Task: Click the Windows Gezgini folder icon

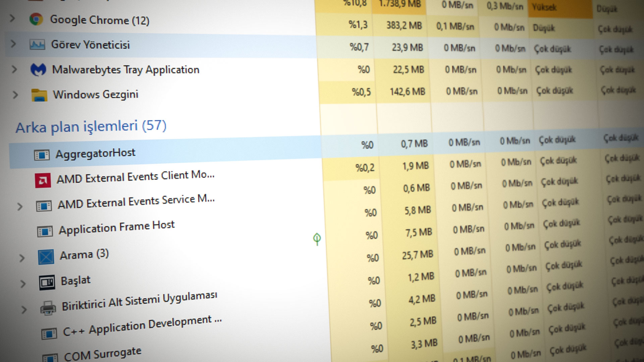Action: coord(39,95)
